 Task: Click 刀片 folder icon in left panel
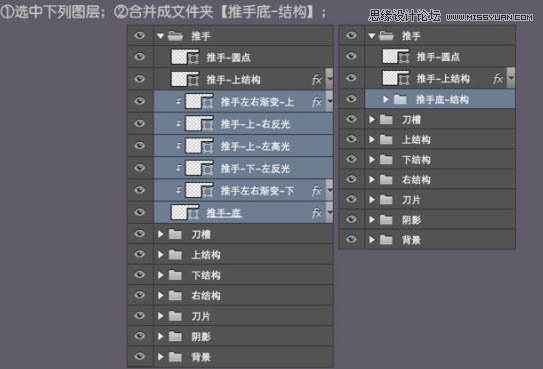(175, 316)
